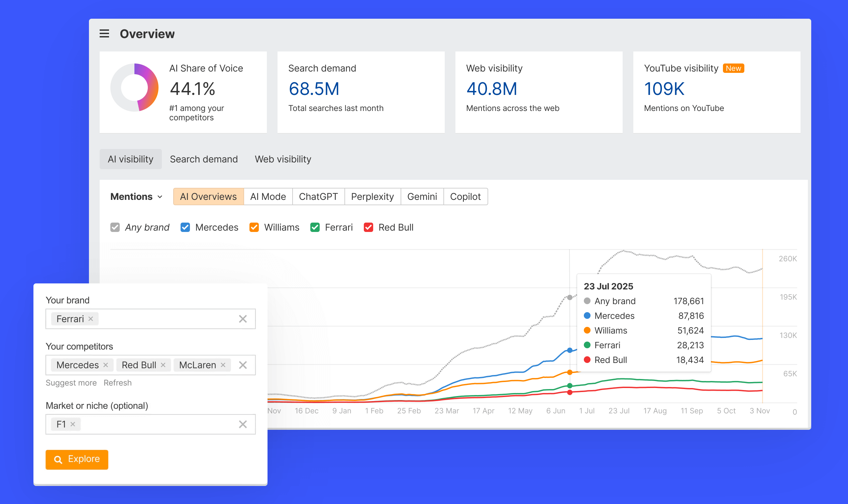Clear the Market or niche field with the X icon
This screenshot has height=504, width=848.
243,424
